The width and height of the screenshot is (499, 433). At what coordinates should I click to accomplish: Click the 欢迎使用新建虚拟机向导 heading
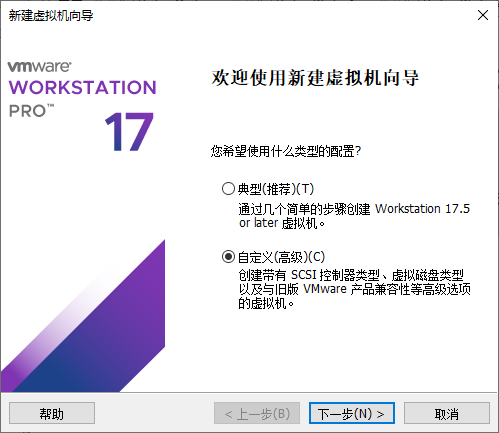click(x=315, y=78)
